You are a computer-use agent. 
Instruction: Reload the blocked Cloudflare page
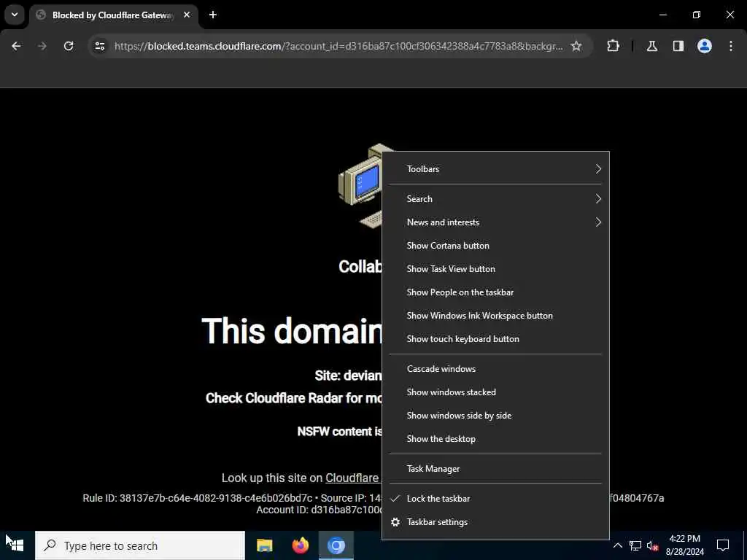click(69, 46)
